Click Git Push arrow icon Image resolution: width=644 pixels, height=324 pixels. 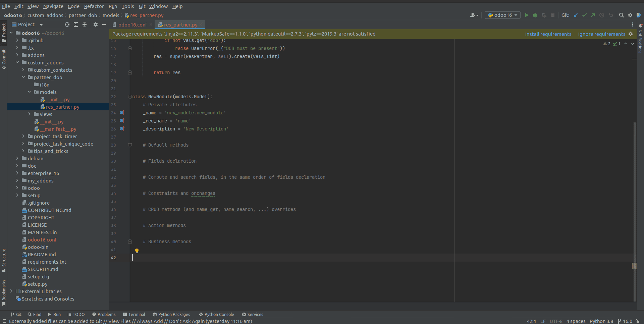click(x=593, y=15)
